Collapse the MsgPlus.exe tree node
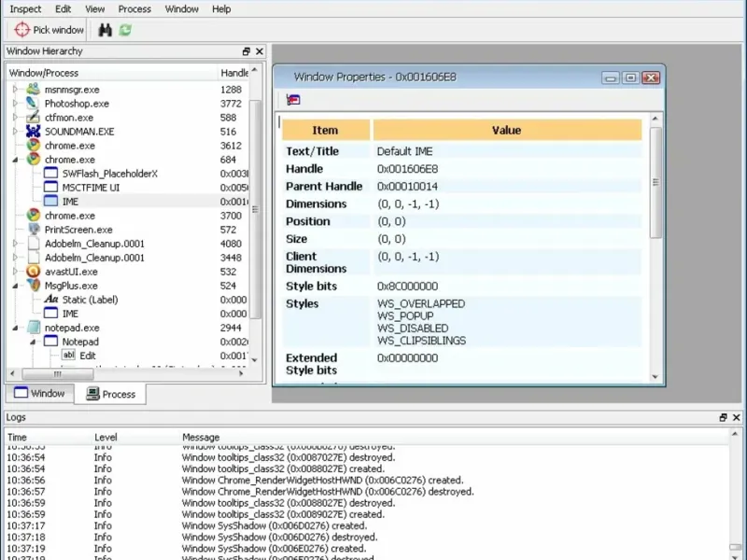The image size is (747, 560). tap(15, 286)
